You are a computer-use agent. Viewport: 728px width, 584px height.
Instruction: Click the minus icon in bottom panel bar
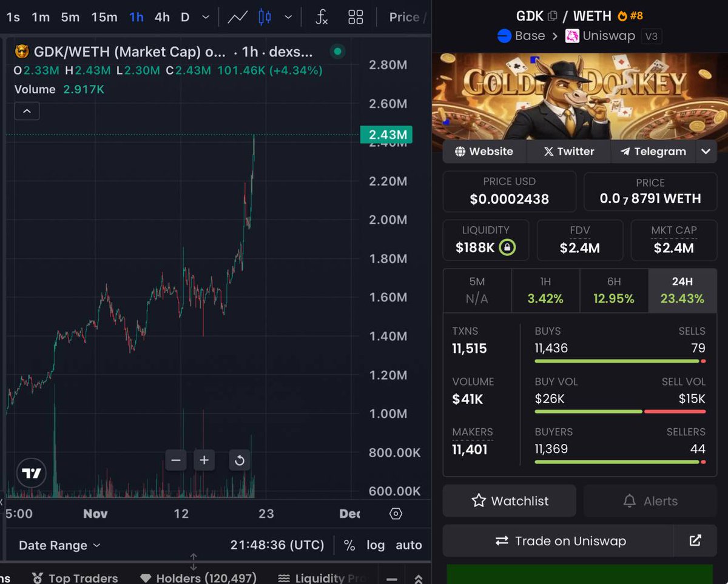click(x=392, y=579)
